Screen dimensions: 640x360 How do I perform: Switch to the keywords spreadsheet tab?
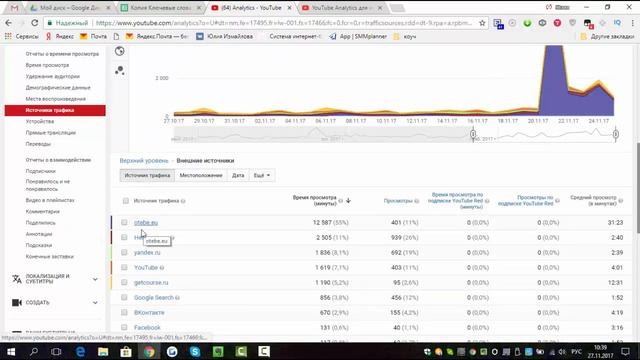point(162,8)
